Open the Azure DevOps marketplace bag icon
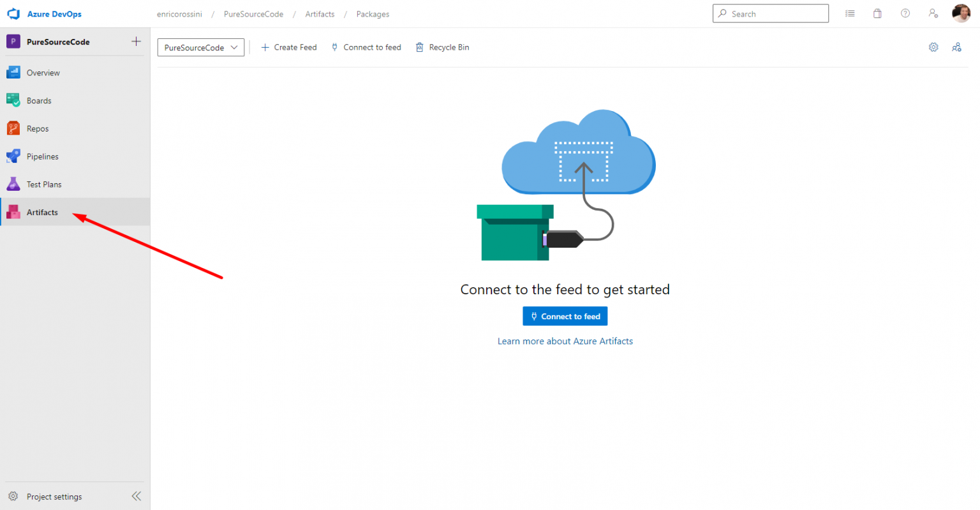The height and width of the screenshot is (510, 980). pos(877,13)
